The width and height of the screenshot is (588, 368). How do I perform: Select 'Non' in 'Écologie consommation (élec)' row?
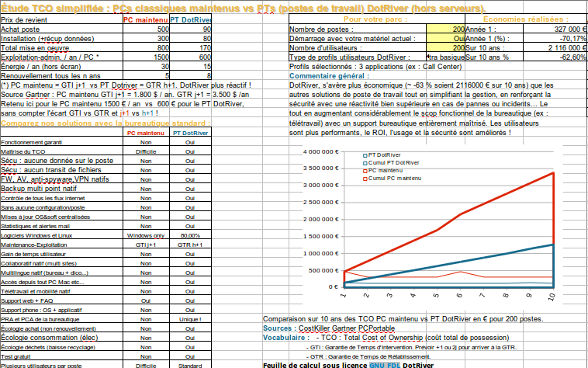(147, 338)
